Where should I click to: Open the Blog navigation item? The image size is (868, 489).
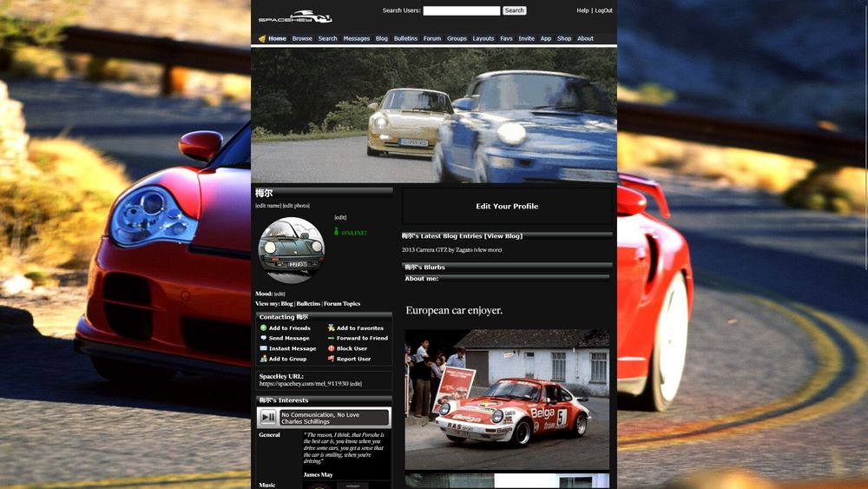point(381,39)
